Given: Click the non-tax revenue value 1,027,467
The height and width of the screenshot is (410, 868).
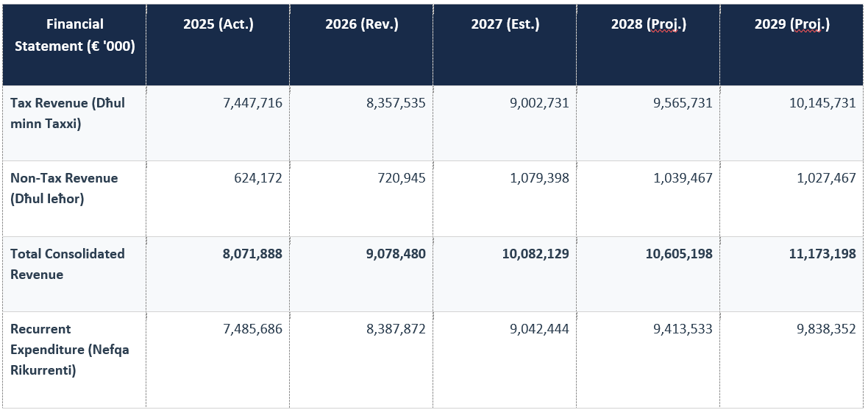Looking at the screenshot, I should [826, 178].
